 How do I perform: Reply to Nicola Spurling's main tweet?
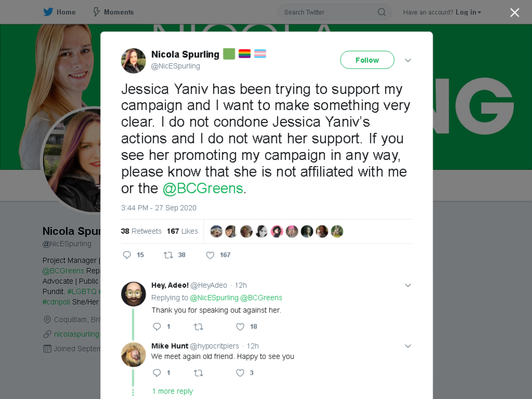click(x=127, y=255)
